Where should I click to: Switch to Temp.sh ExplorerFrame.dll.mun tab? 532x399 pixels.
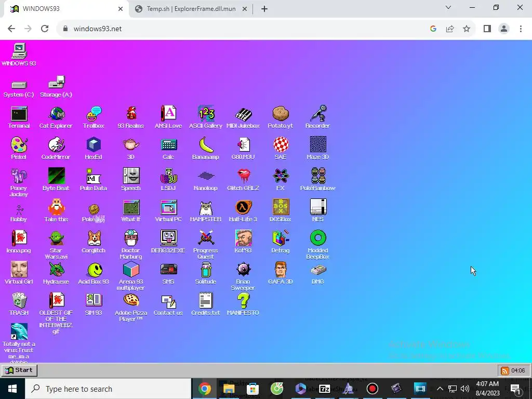(x=191, y=9)
